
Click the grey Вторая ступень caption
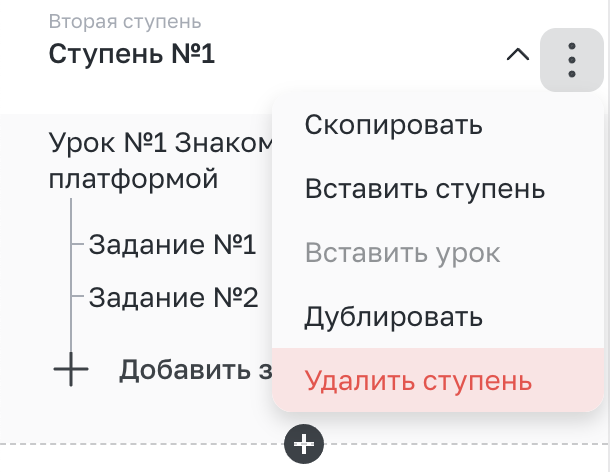125,21
